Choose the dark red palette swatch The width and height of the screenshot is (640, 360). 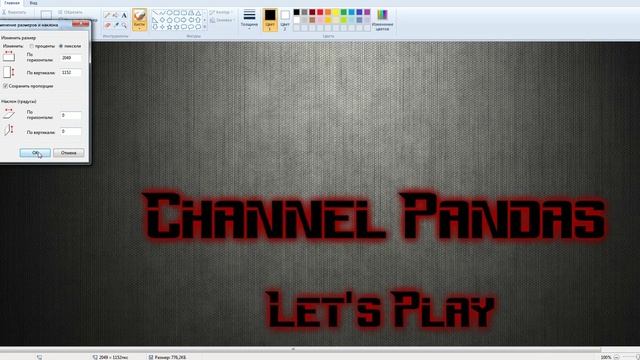pyautogui.click(x=312, y=12)
